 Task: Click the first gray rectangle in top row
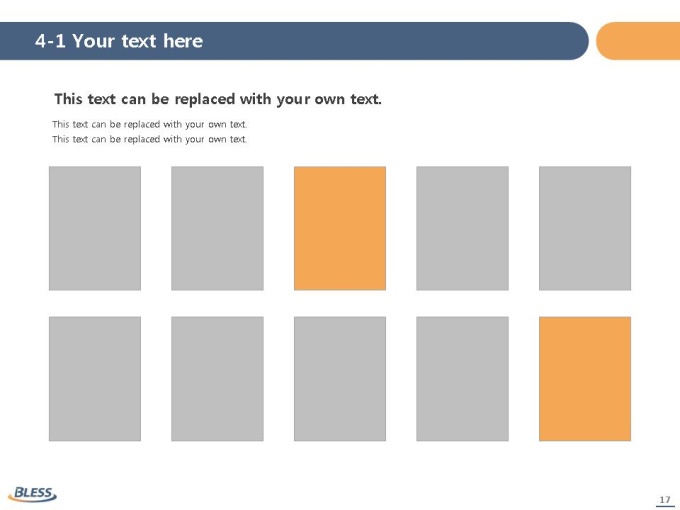click(95, 228)
